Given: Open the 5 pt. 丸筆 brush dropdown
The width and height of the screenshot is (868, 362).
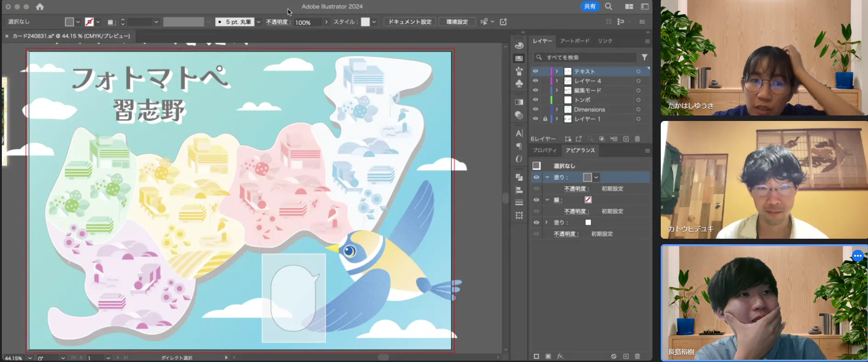Looking at the screenshot, I should click(259, 22).
